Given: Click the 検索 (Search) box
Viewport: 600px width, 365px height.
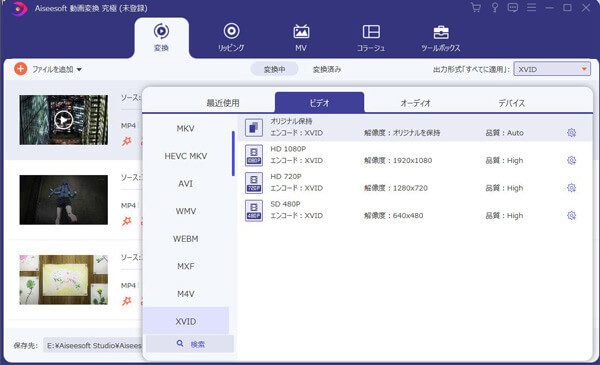Looking at the screenshot, I should tap(190, 344).
